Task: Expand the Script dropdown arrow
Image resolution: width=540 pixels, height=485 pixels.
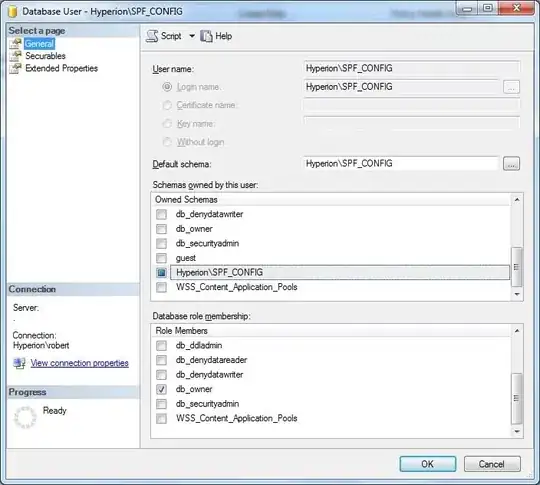Action: (192, 36)
